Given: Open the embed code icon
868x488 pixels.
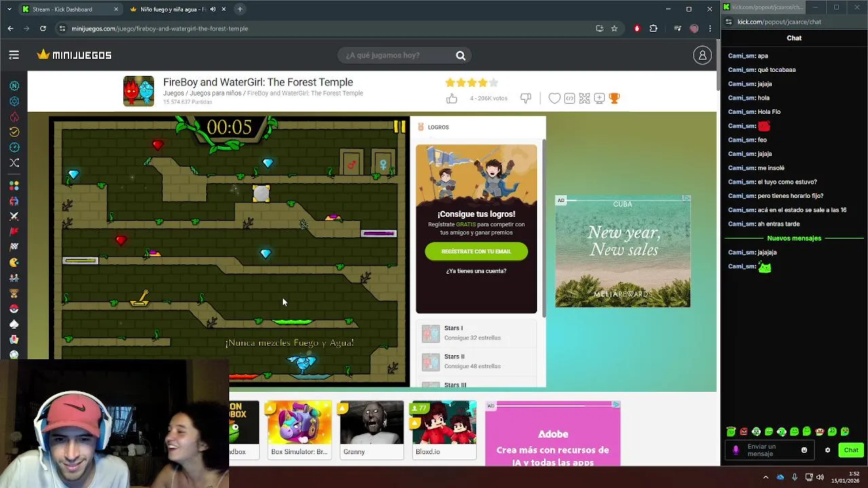Looking at the screenshot, I should point(570,99).
